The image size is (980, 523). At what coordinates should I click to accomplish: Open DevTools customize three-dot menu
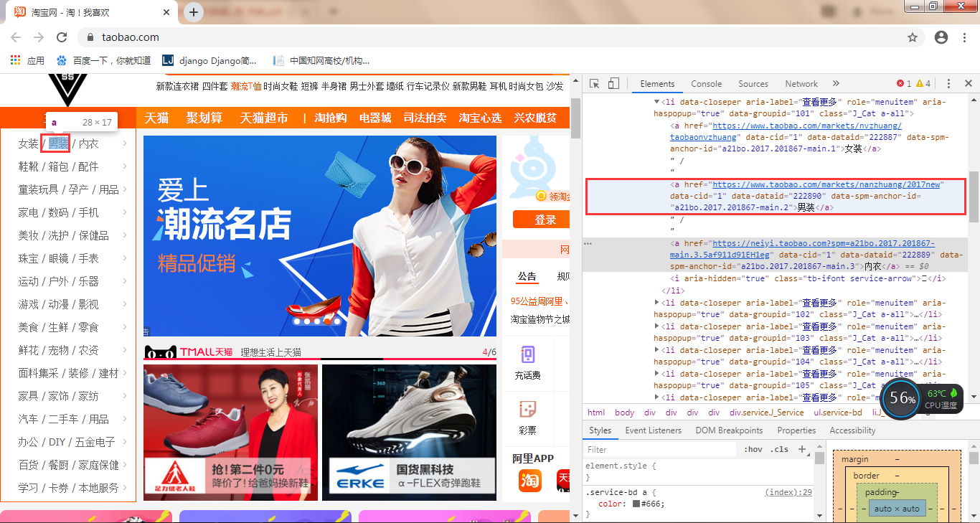(x=948, y=84)
